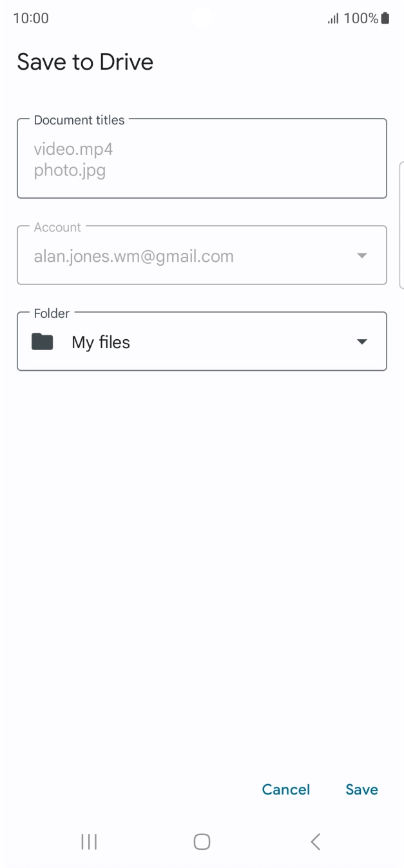Viewport: 404px width, 868px height.
Task: Tap the back arrow in navigation bar
Action: point(315,841)
